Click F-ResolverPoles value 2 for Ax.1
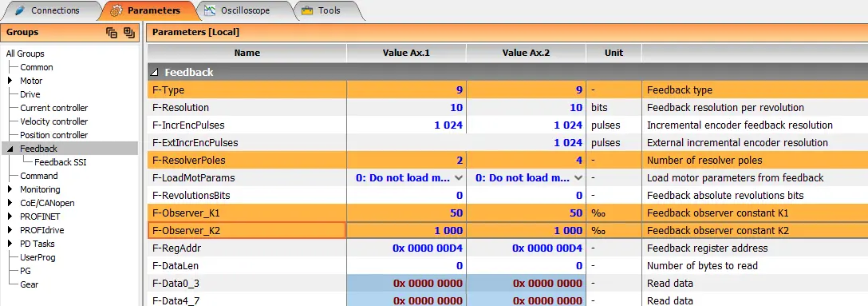The image size is (868, 306). (406, 161)
